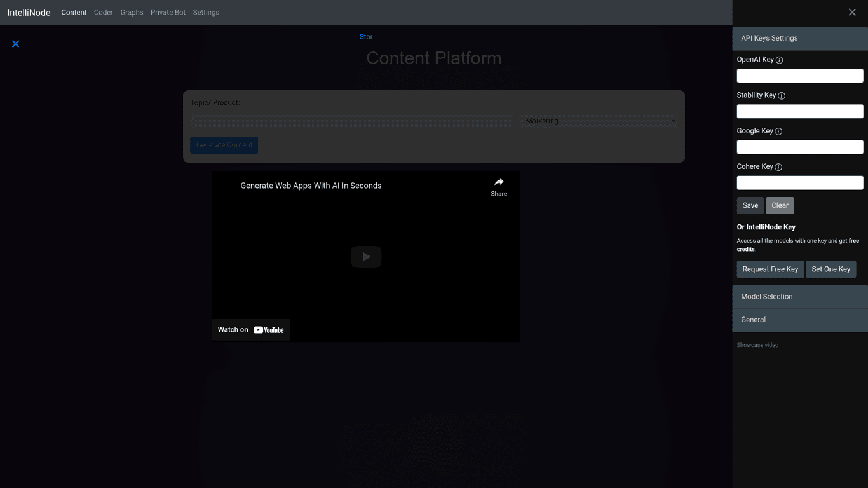Click the blue X icon at left
Screen dimensions: 868x488
coord(16,44)
